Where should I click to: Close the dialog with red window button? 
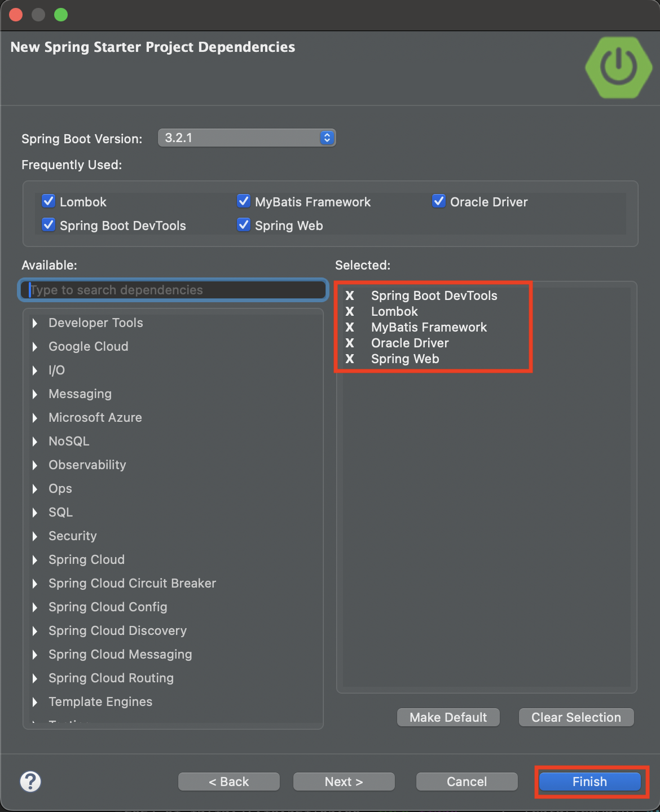coord(16,15)
